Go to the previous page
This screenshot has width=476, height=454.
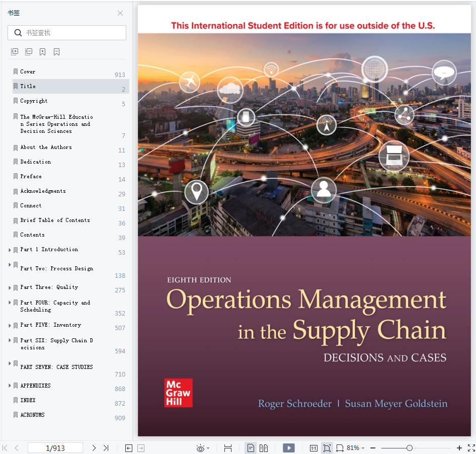coord(17,448)
